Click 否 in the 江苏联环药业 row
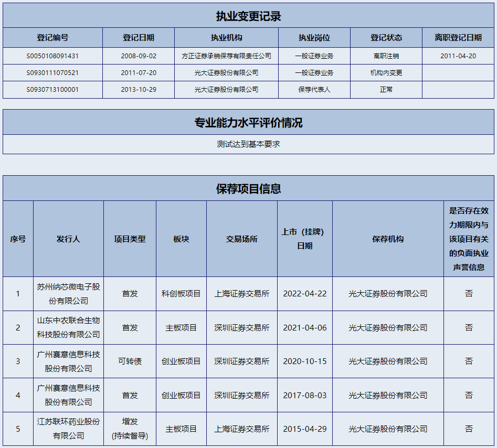 point(469,429)
